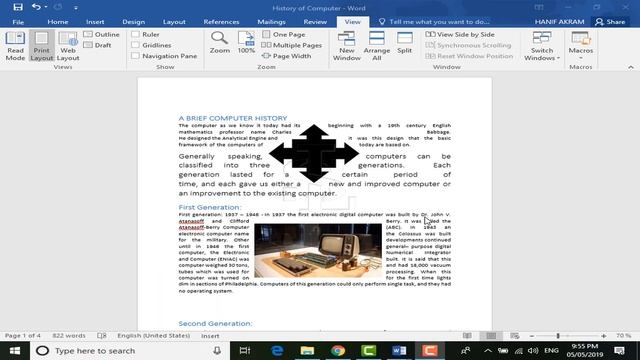This screenshot has height=360, width=640.
Task: Click the First Generation heading
Action: tap(210, 207)
